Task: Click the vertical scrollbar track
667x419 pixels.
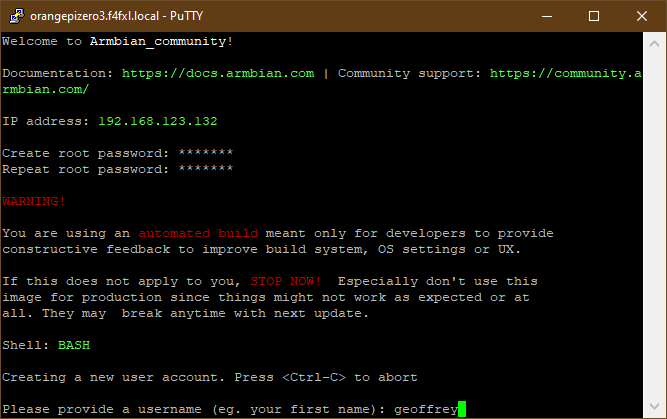Action: tap(654, 225)
